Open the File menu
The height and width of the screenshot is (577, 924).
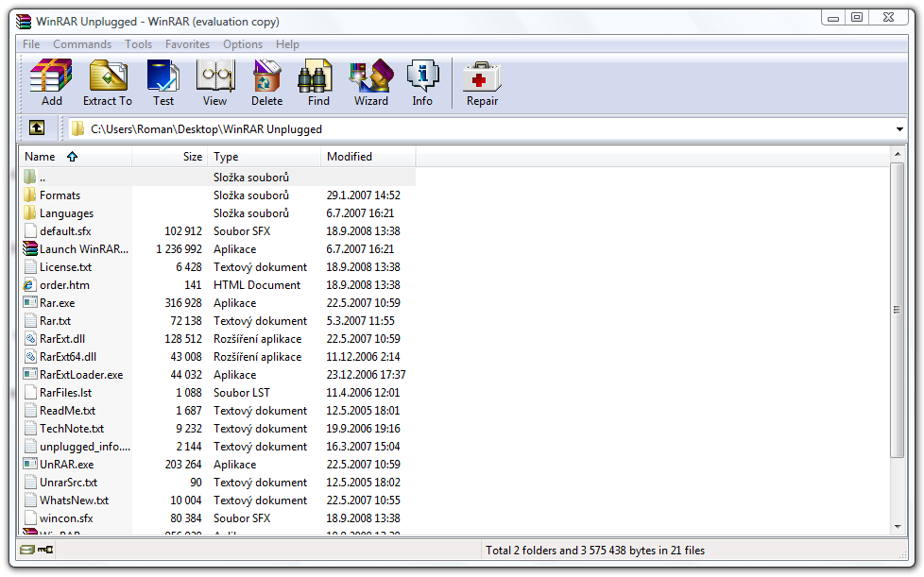pyautogui.click(x=31, y=44)
